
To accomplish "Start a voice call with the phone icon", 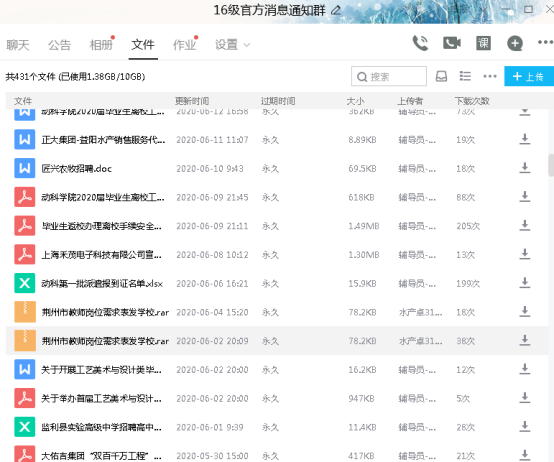I will pos(420,43).
